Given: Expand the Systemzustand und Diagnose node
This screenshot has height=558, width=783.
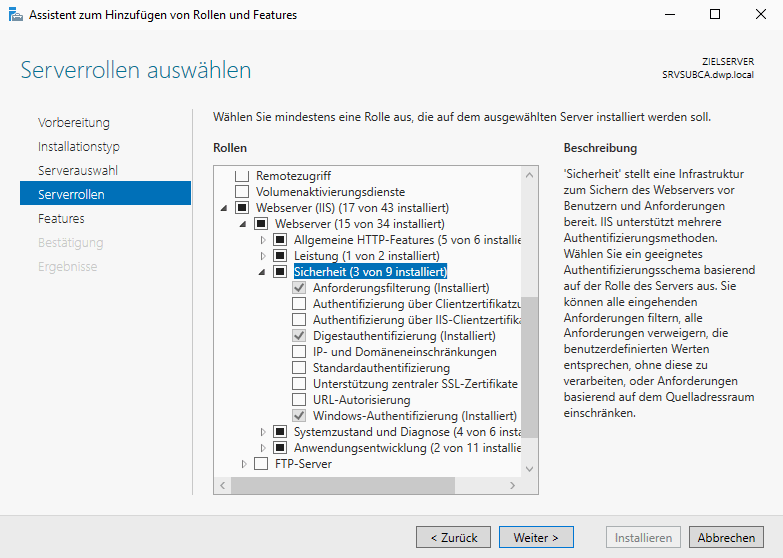Looking at the screenshot, I should click(263, 432).
